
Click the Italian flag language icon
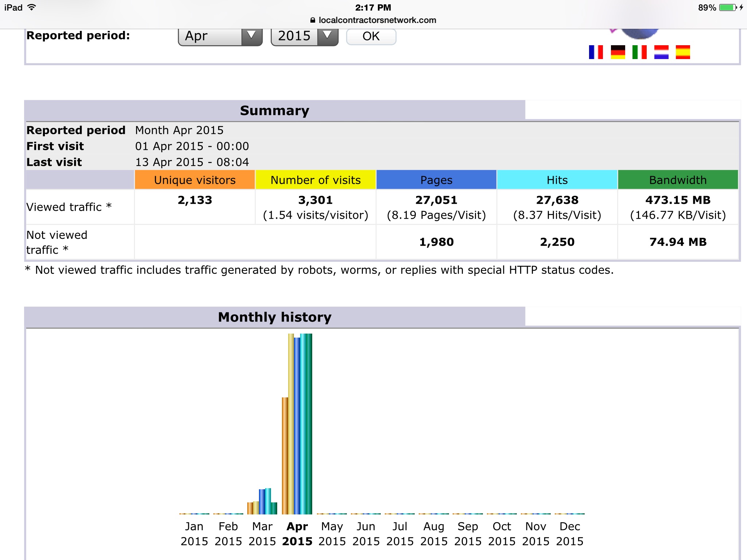(x=639, y=52)
